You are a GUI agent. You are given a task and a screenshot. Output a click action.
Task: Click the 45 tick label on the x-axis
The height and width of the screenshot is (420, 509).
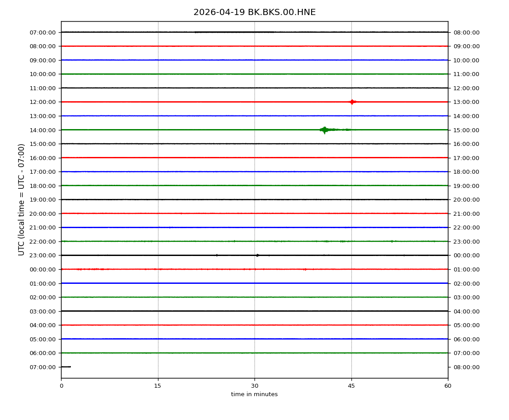coord(351,386)
